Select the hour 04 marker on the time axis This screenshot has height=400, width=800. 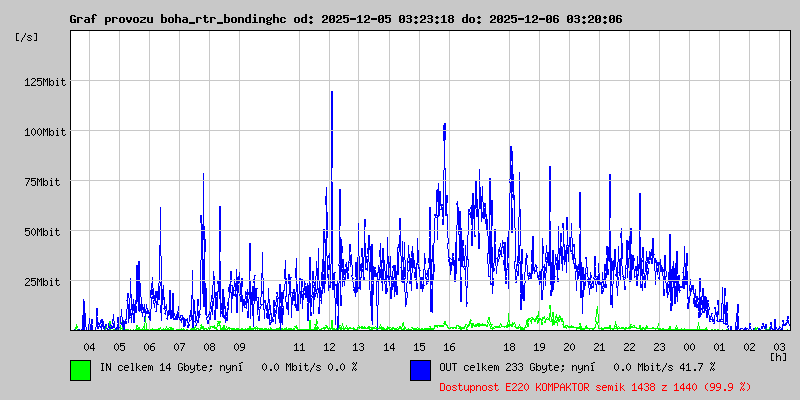(89, 346)
